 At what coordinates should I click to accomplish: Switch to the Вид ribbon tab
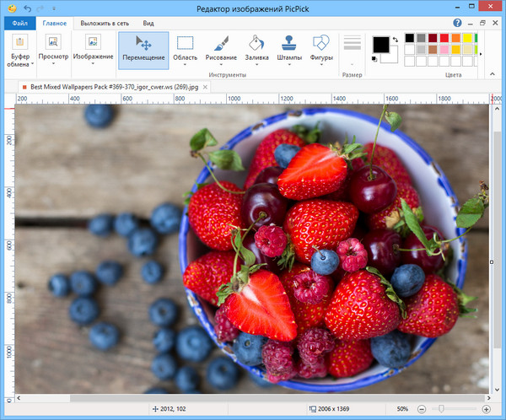tap(148, 24)
